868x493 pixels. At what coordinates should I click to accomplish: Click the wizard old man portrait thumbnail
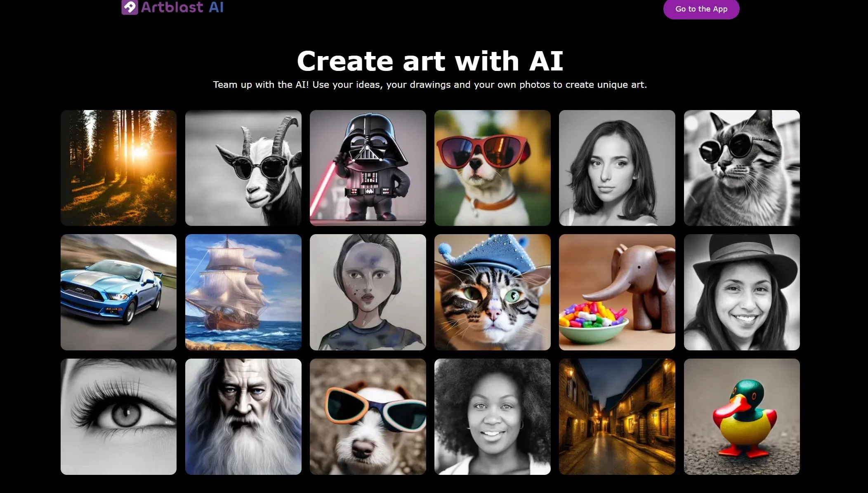[x=243, y=416]
